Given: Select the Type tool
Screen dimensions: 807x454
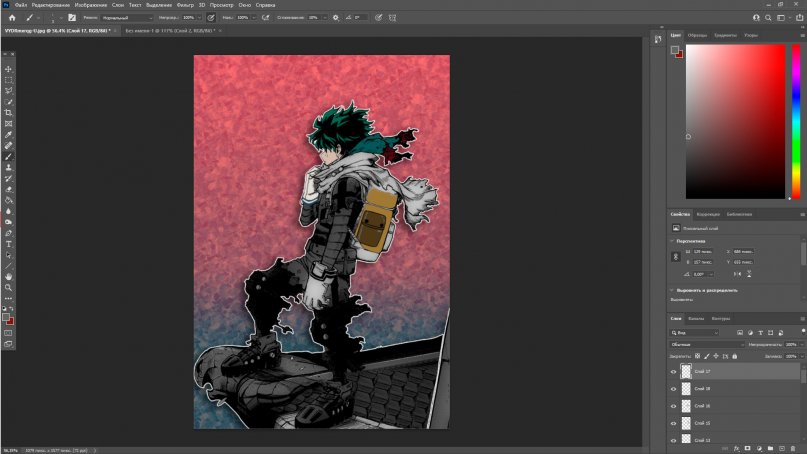Looking at the screenshot, I should [9, 244].
